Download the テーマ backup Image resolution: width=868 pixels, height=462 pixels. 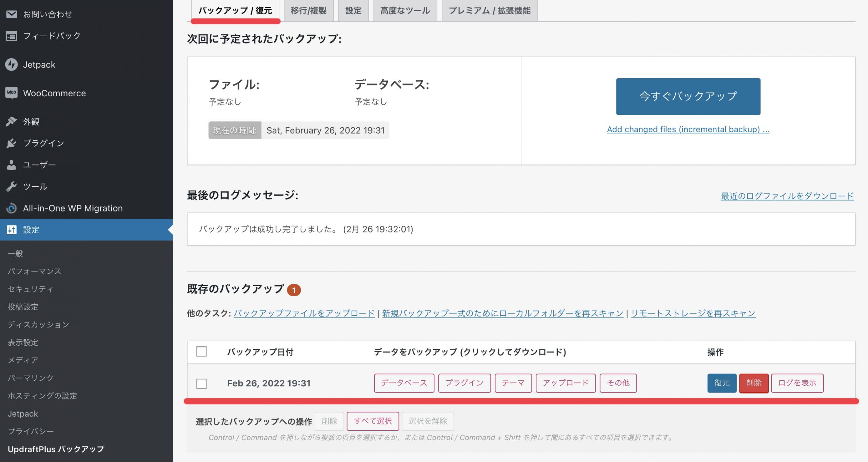point(513,383)
